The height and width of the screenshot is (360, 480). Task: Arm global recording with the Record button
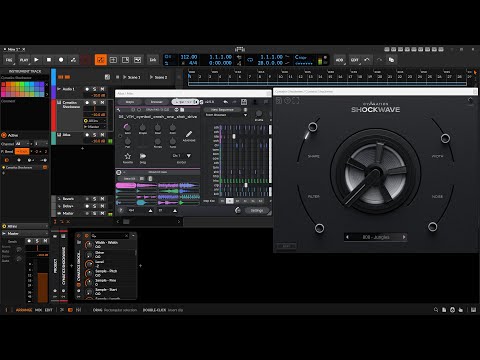pyautogui.click(x=61, y=60)
